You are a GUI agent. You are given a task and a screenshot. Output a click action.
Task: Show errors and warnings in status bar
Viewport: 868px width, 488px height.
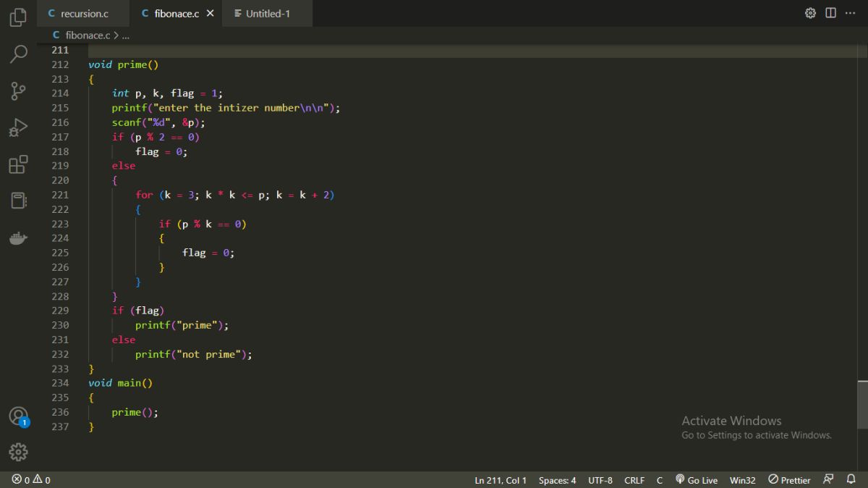(x=31, y=480)
